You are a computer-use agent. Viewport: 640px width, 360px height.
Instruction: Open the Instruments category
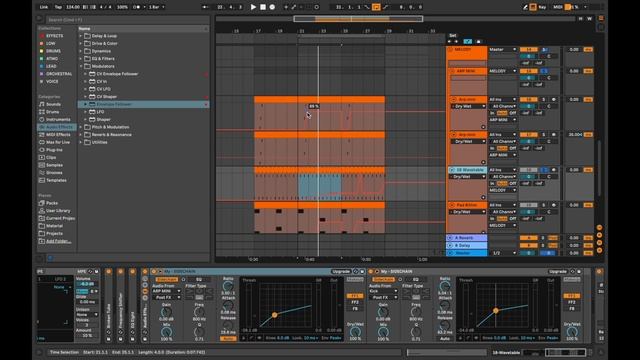58,120
